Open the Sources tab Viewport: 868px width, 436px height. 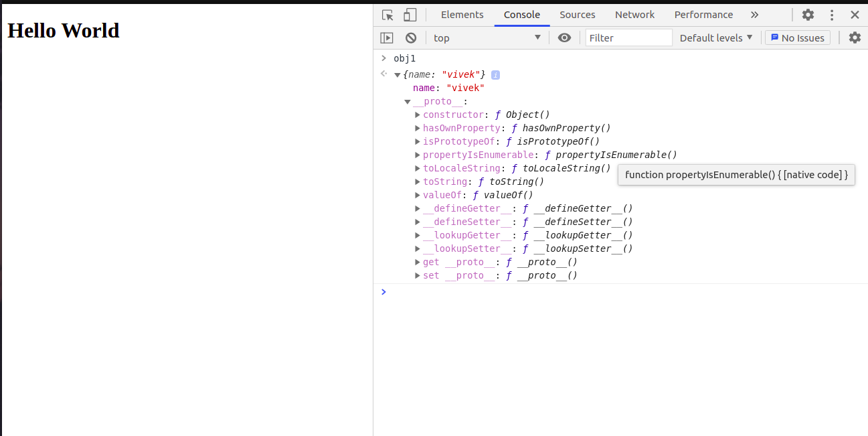point(577,15)
